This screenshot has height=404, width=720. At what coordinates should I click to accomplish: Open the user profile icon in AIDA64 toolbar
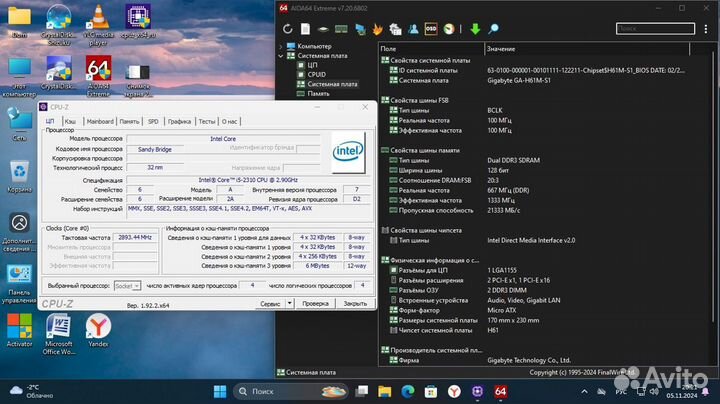tap(413, 29)
